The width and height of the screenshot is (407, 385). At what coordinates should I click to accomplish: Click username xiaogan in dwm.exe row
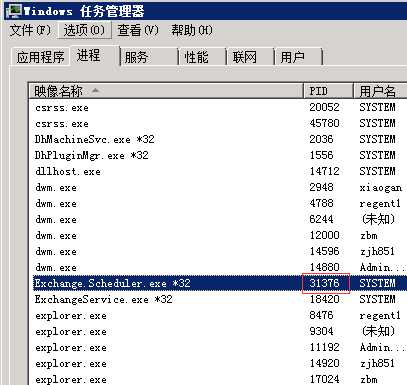tap(381, 188)
